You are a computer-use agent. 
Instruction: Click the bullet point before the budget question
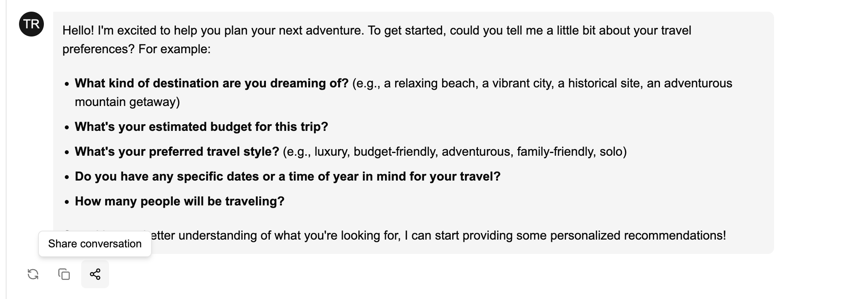point(67,127)
